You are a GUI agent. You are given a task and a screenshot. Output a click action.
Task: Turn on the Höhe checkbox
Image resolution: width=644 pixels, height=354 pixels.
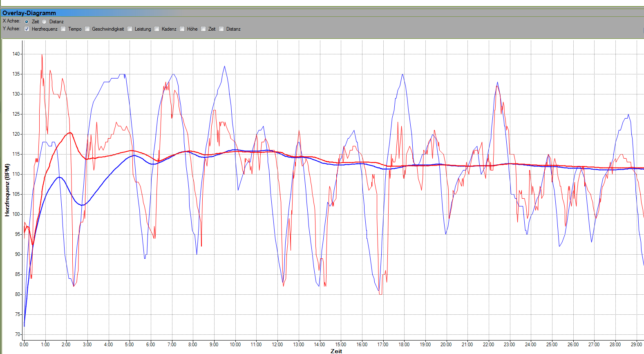[x=182, y=29]
